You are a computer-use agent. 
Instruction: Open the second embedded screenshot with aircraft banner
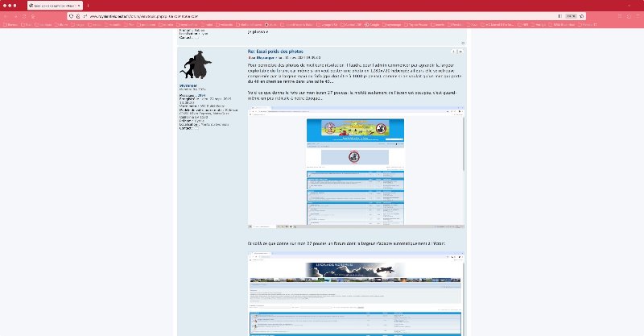click(356, 294)
